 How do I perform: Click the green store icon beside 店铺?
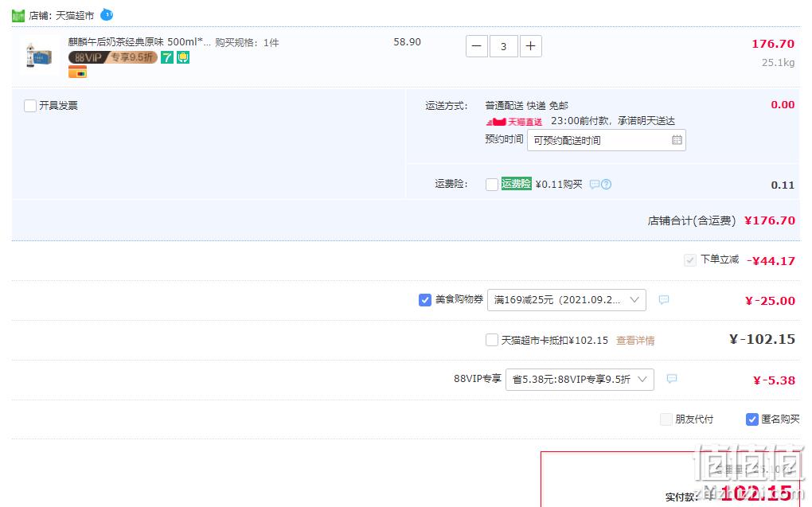click(18, 16)
